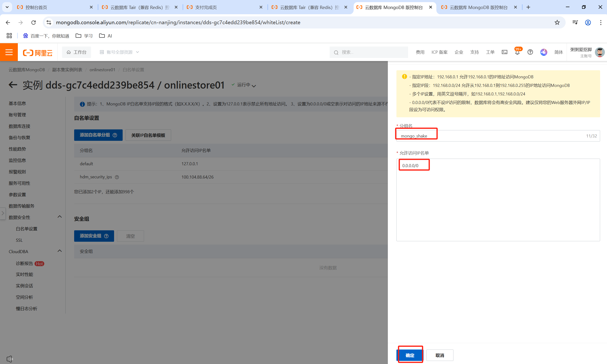Open the browser profile icon

(588, 22)
